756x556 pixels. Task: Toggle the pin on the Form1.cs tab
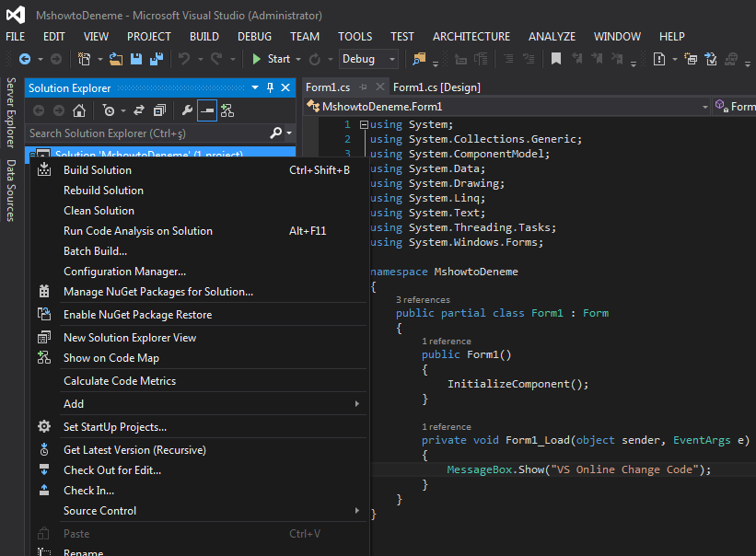[x=363, y=87]
